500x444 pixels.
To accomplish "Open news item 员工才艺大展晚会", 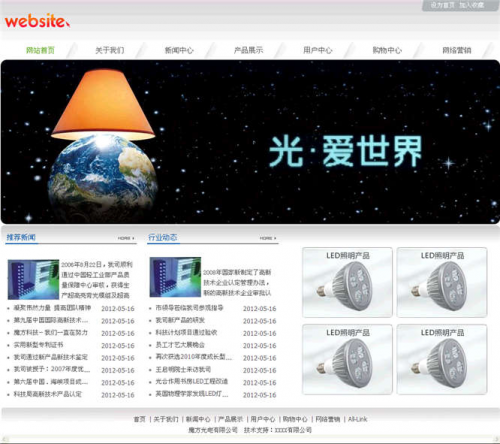I will pos(180,345).
